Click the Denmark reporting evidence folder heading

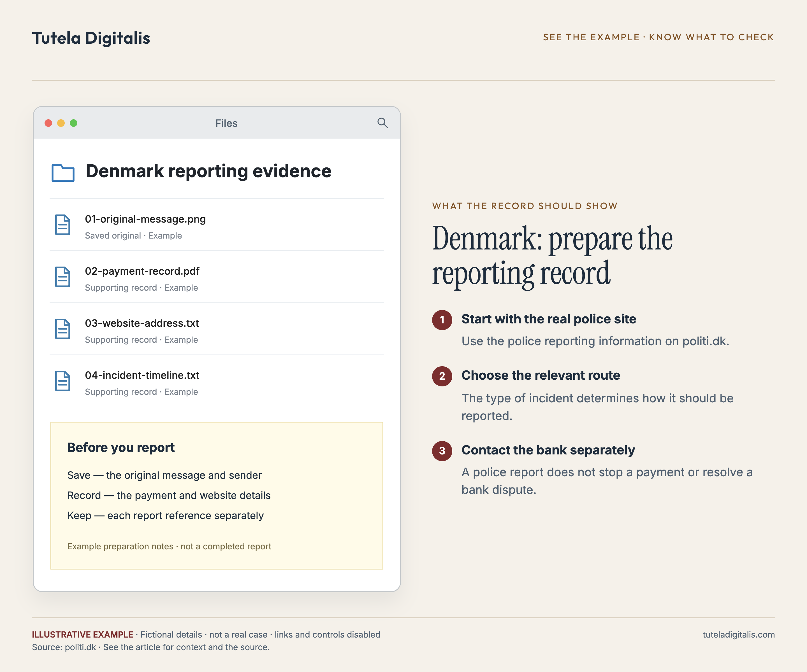coord(208,172)
